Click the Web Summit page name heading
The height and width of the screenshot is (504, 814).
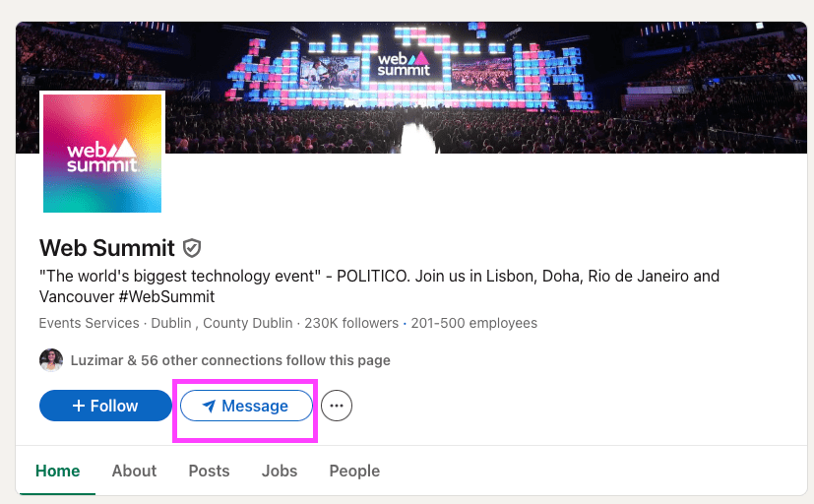click(107, 247)
